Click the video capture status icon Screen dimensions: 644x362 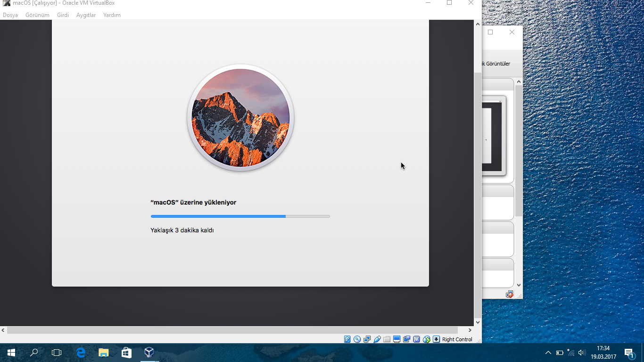(x=406, y=339)
